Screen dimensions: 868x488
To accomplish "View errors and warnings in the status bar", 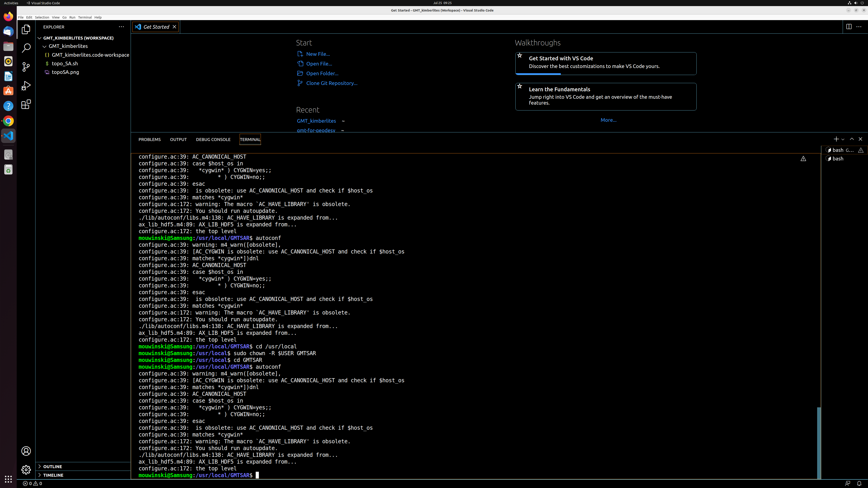I will tap(33, 483).
